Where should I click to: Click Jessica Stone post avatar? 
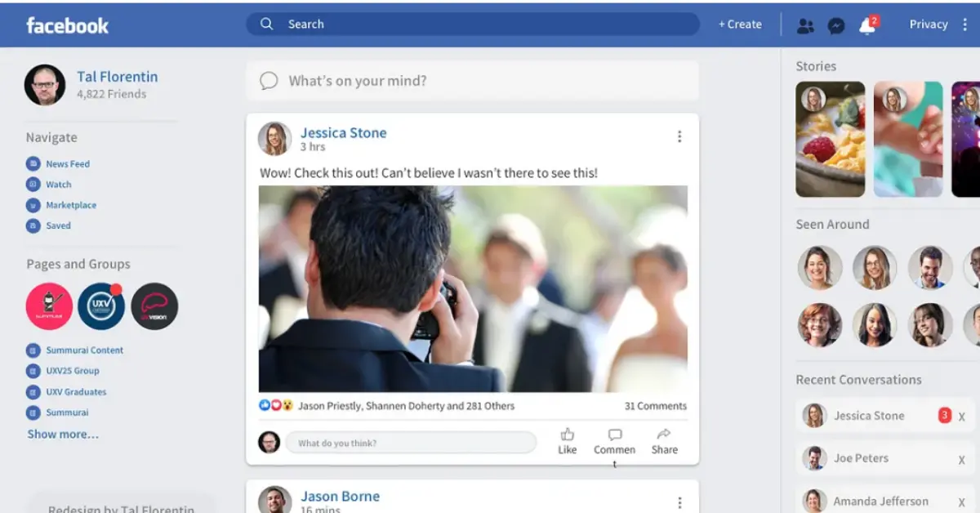tap(274, 139)
